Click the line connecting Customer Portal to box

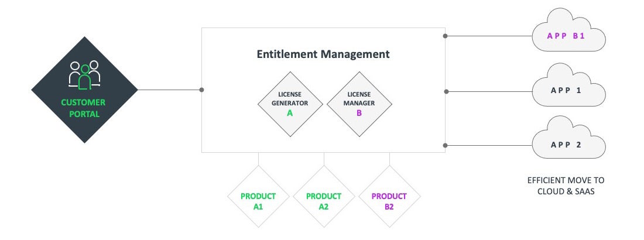pyautogui.click(x=170, y=90)
